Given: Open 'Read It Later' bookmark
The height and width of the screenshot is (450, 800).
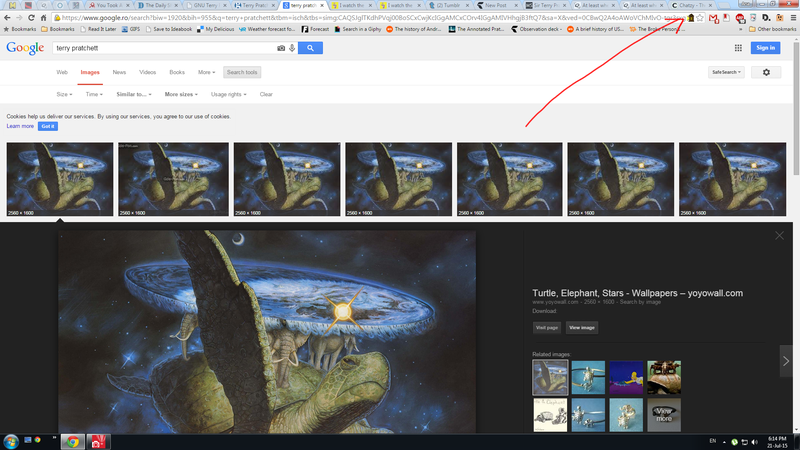Looking at the screenshot, I should click(x=98, y=30).
